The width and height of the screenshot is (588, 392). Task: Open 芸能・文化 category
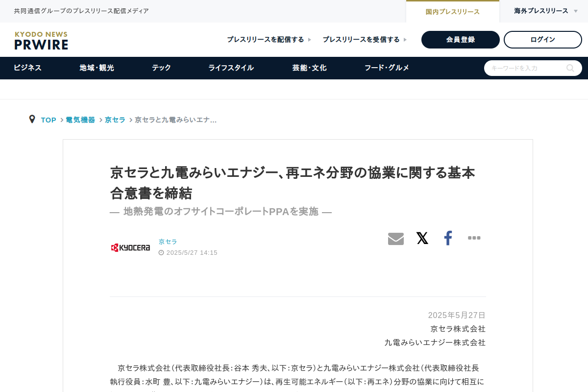click(x=309, y=68)
